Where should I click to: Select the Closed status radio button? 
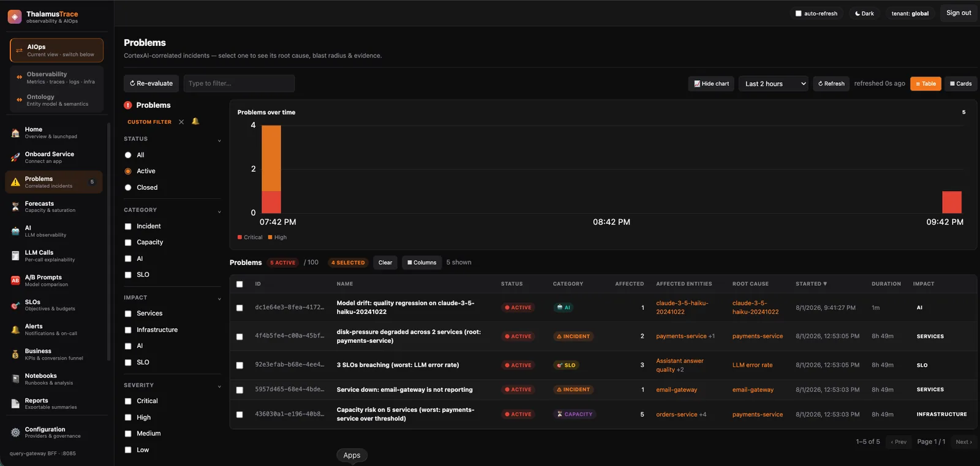128,187
